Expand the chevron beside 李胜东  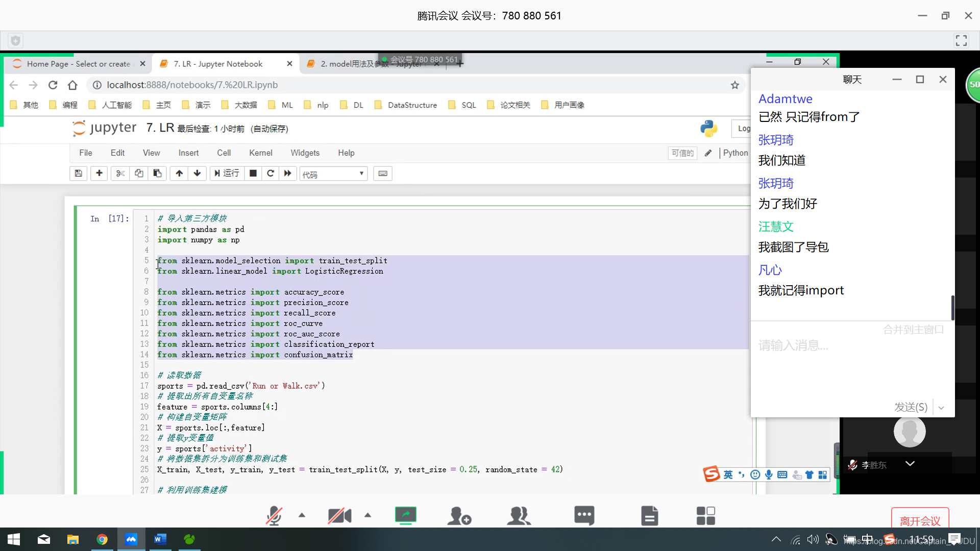[910, 463]
